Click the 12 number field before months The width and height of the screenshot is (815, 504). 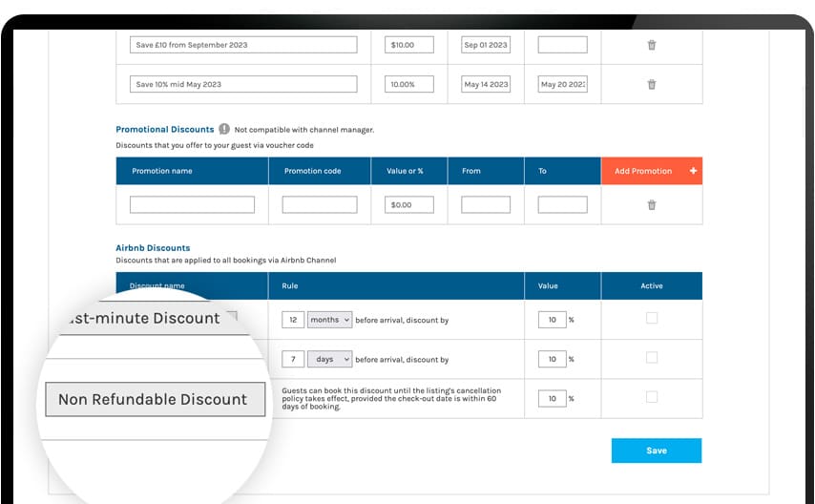(x=293, y=320)
